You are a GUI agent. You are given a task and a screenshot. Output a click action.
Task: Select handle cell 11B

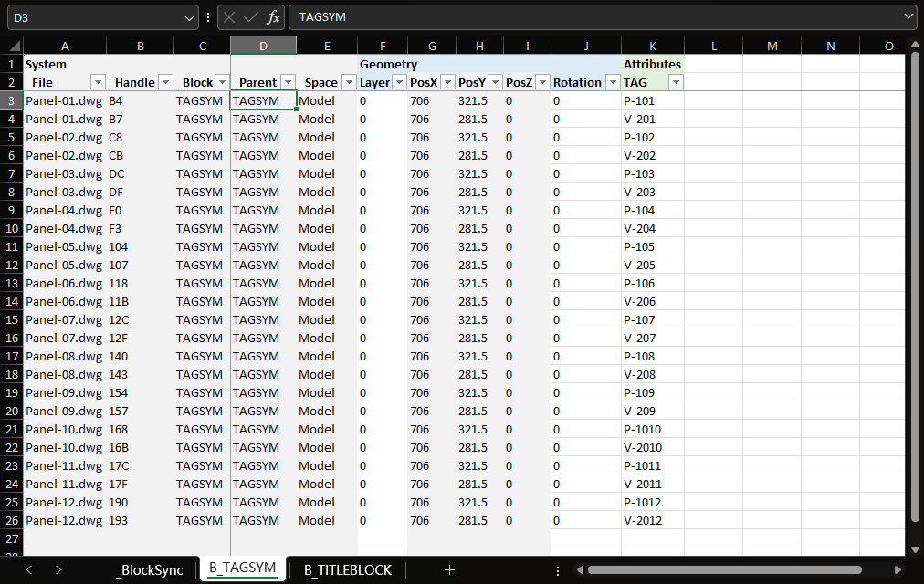point(141,301)
